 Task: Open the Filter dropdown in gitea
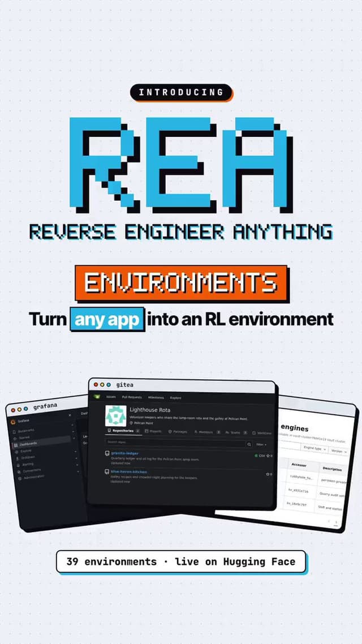point(261,444)
